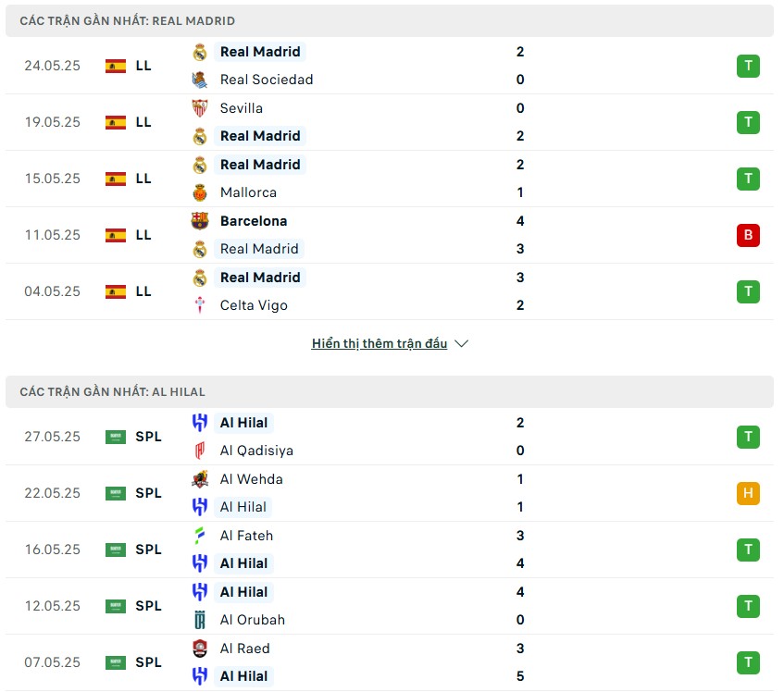Click the Al Raed club logo
Screen dimensions: 784x692
[200, 649]
